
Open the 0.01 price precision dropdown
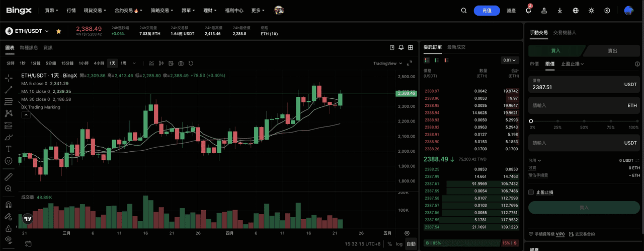click(509, 60)
